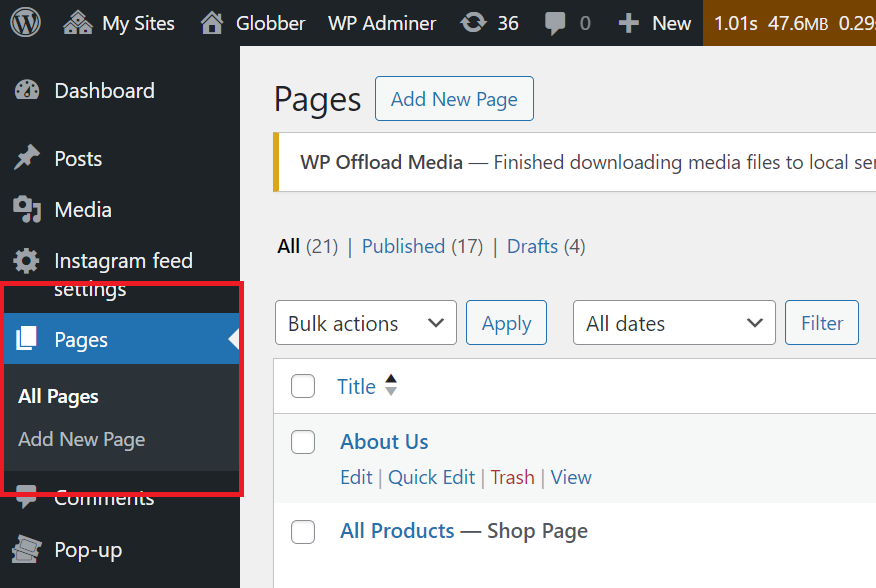Click the Pages sidebar icon

[x=26, y=339]
